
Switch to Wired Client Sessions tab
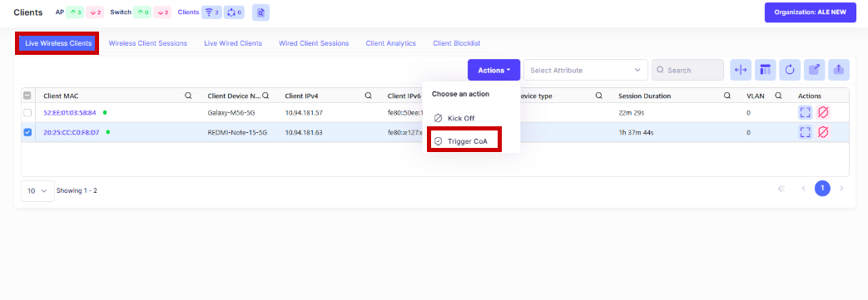coord(314,43)
